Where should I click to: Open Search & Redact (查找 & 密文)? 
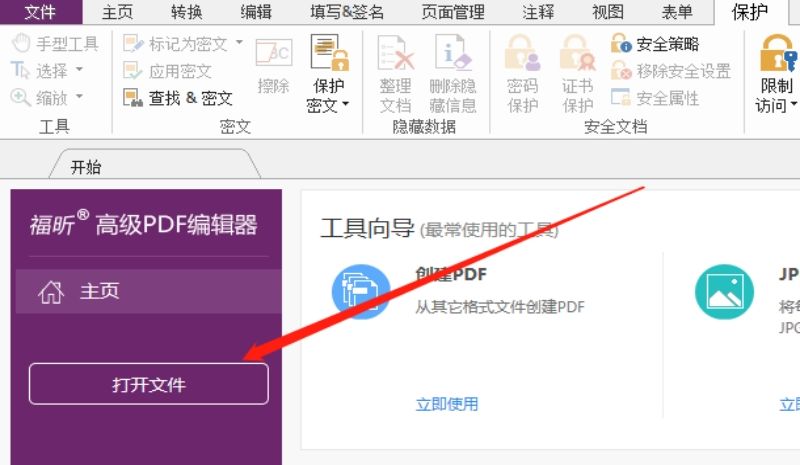point(178,97)
